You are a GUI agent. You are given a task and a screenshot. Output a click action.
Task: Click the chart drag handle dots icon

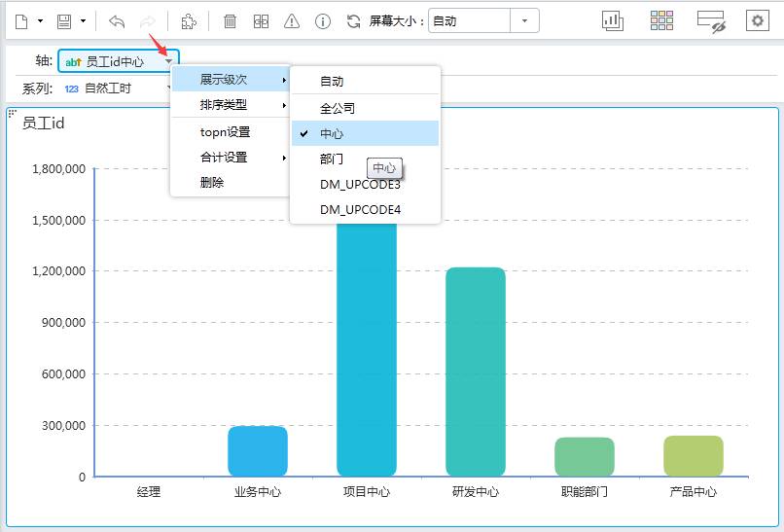pos(13,113)
